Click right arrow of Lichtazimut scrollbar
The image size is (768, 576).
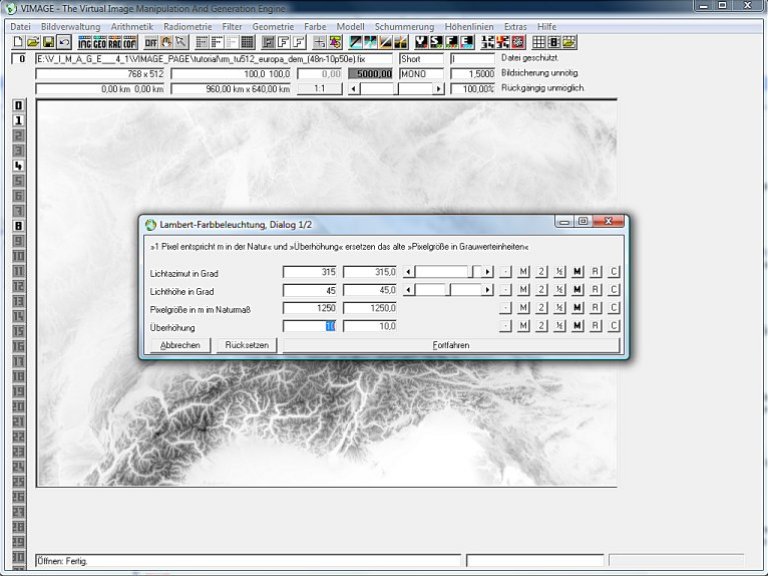pos(487,272)
